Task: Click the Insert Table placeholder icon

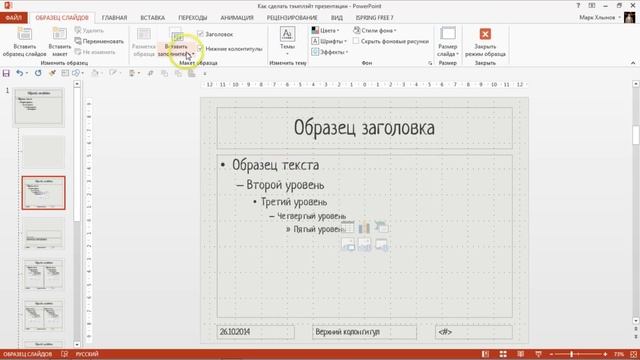Action: [348, 227]
